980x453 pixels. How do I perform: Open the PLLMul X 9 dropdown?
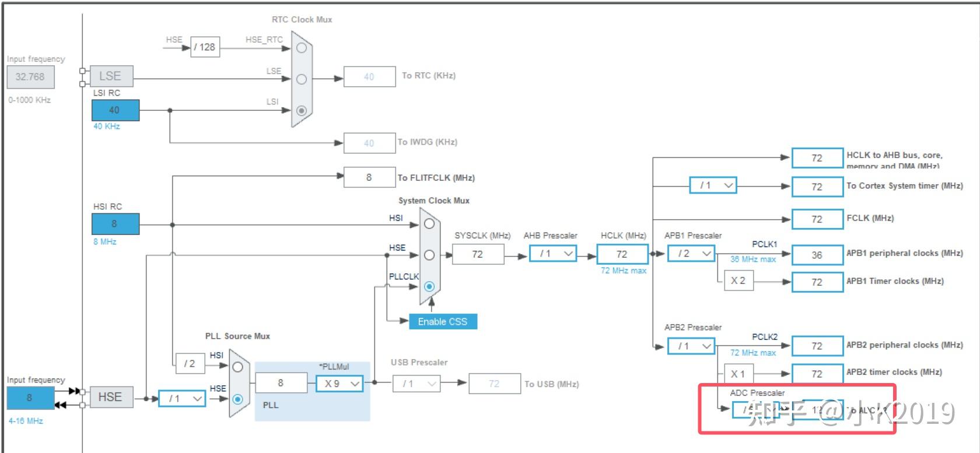coord(339,384)
